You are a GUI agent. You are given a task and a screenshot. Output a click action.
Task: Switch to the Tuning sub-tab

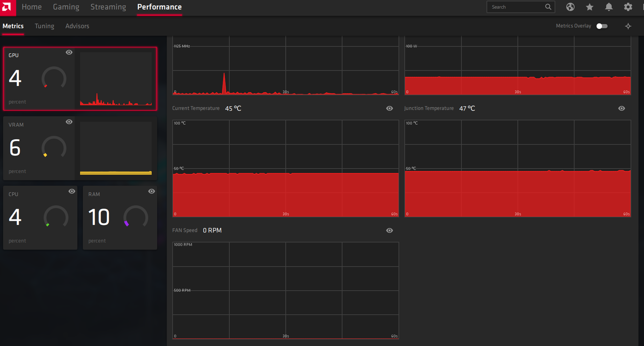[44, 26]
